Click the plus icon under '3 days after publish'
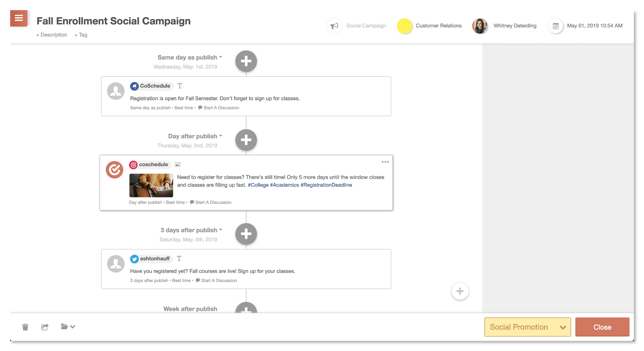The height and width of the screenshot is (351, 644). (x=246, y=234)
